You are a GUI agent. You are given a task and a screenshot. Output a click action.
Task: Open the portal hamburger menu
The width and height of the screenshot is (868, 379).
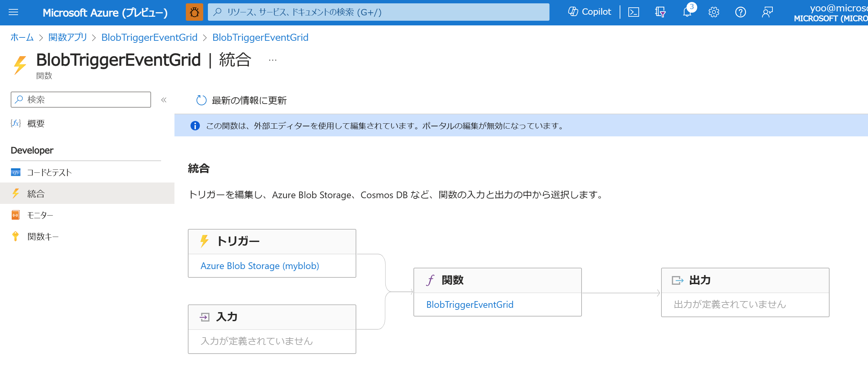13,12
